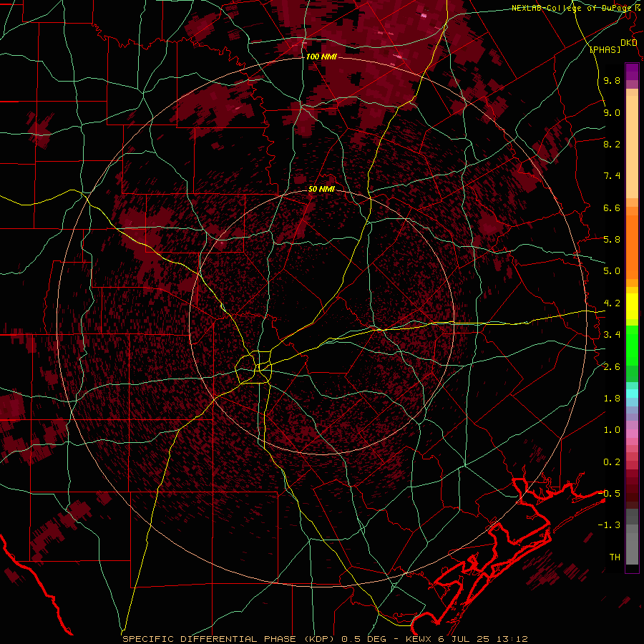Pick the bright green color bar segment
This screenshot has height=644, width=644.
coord(632,346)
